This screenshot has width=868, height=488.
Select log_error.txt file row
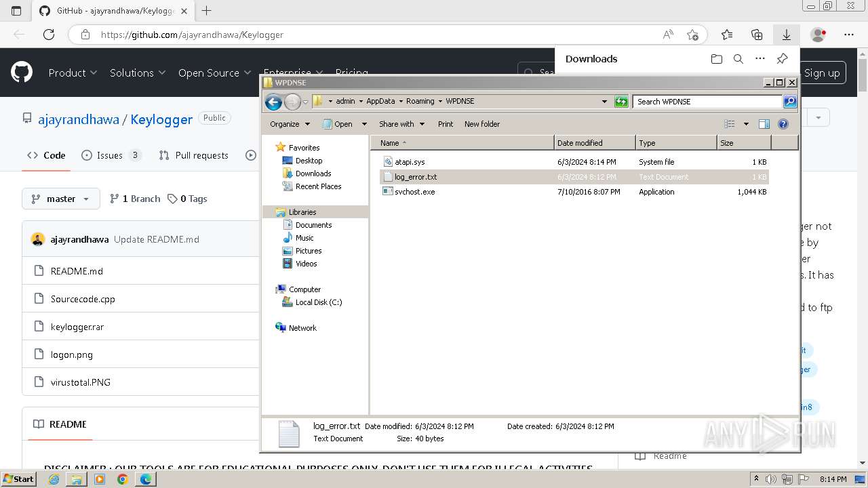[x=574, y=177]
